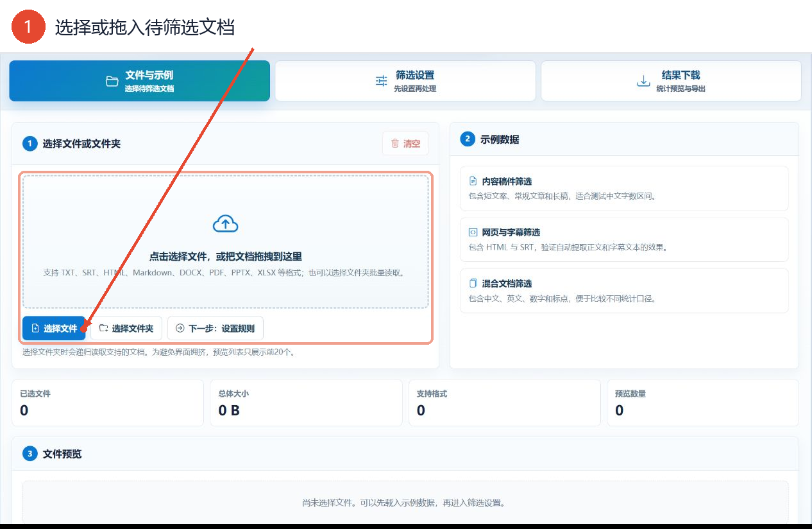Click the cloud upload icon
Screen dimensions: 812x529
[x=226, y=224]
